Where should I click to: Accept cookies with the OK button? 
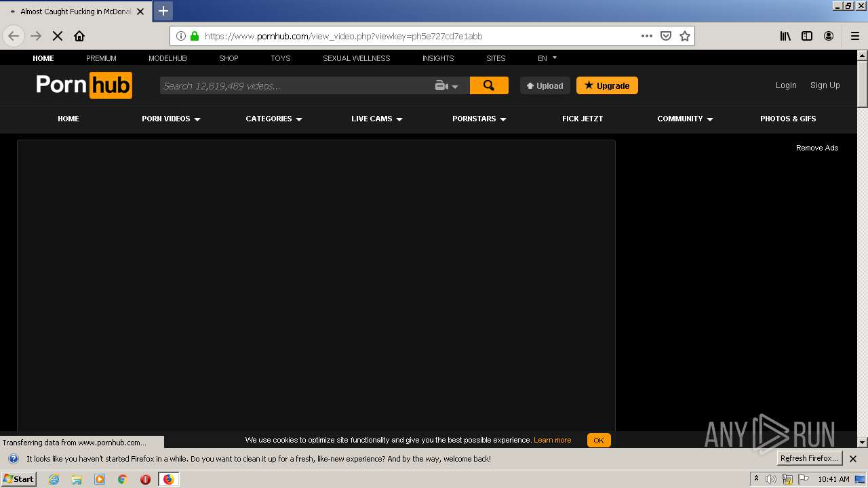coord(599,440)
